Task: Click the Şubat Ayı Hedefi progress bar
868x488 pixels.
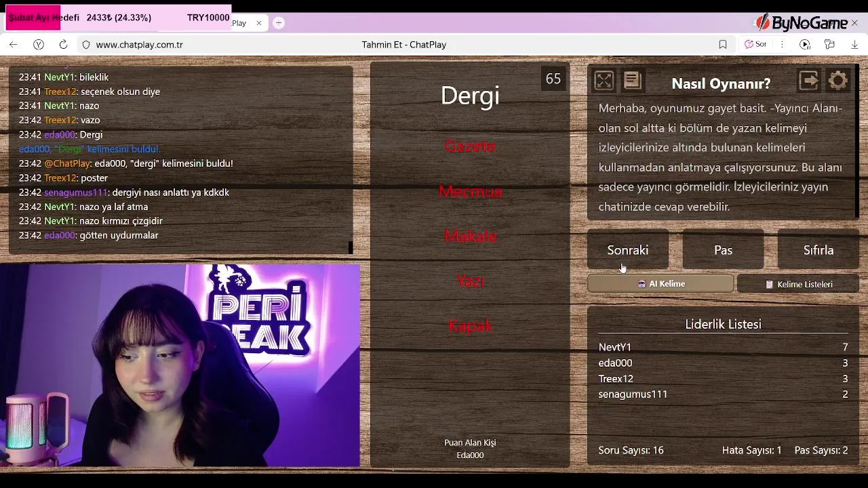Action: click(119, 18)
